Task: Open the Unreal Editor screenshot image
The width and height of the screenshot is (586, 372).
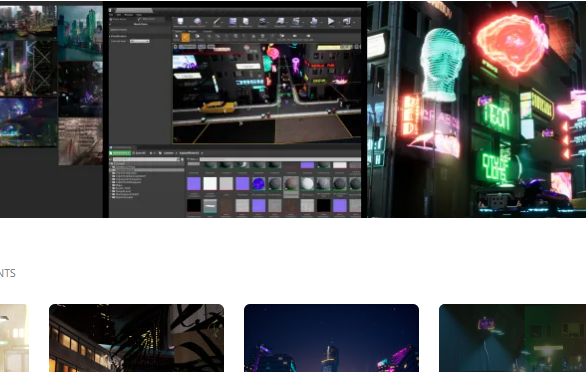Action: pyautogui.click(x=235, y=109)
